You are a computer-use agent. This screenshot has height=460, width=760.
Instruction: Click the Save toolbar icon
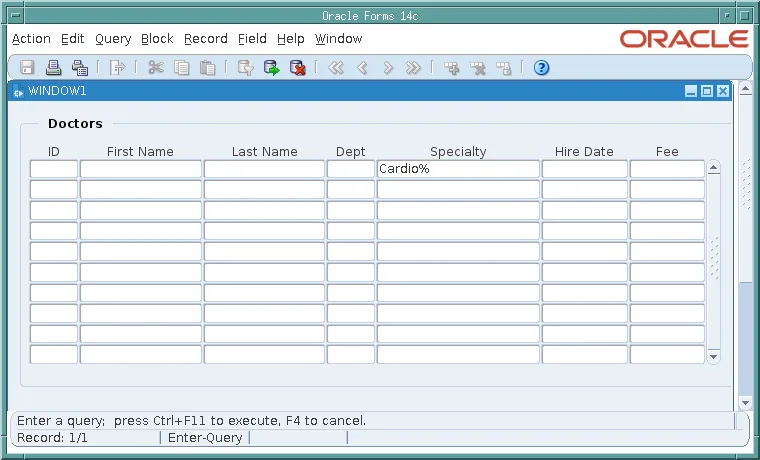tap(27, 67)
